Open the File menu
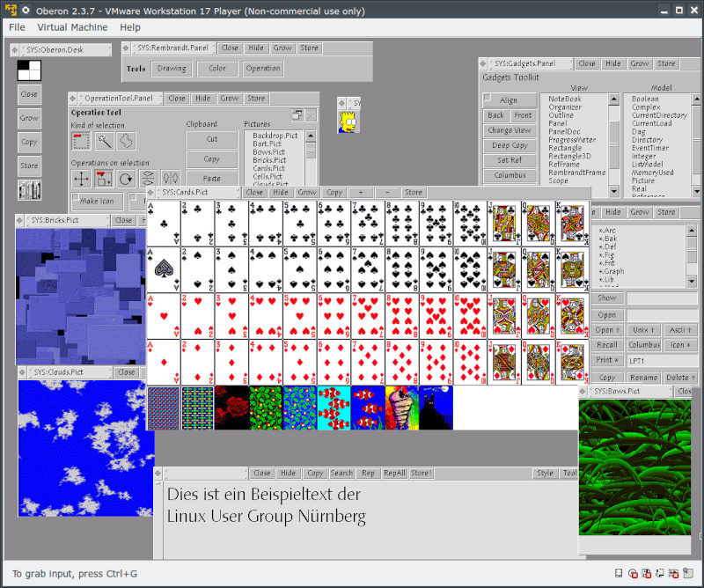This screenshot has height=588, width=704. [x=17, y=27]
